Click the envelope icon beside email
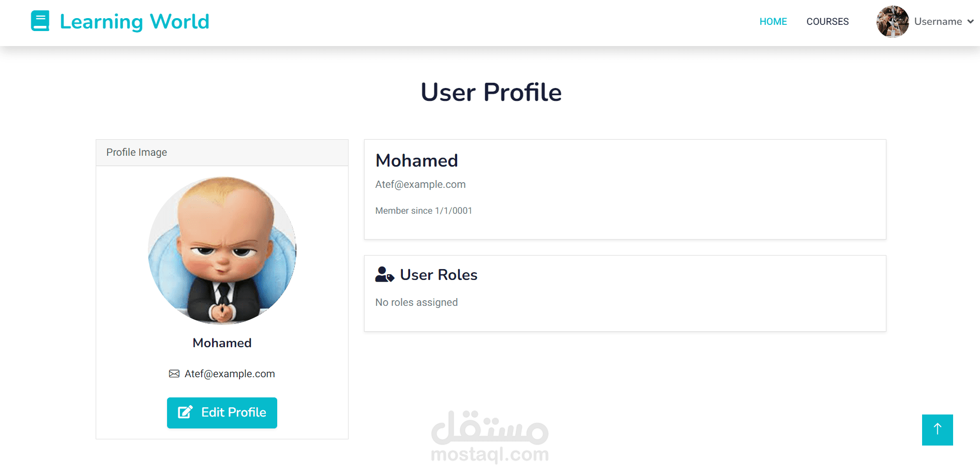 tap(174, 374)
